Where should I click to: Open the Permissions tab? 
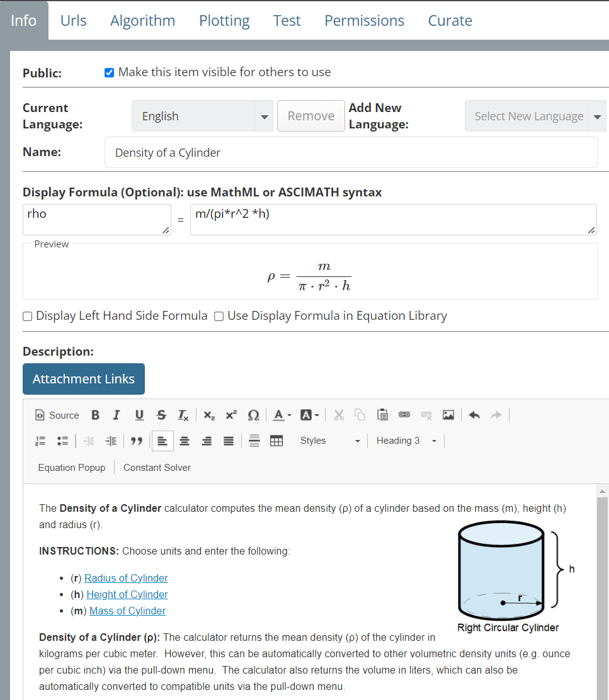(364, 21)
